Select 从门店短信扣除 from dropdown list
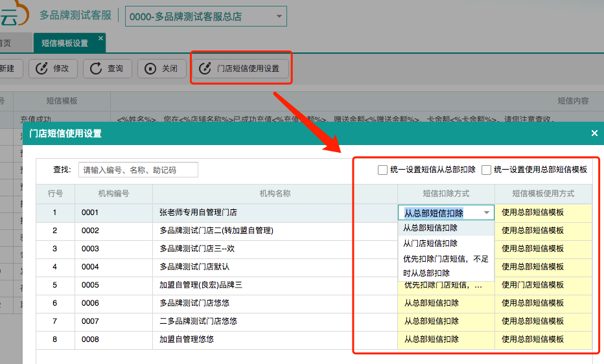Screen dimensions: 604x364 (x=430, y=244)
